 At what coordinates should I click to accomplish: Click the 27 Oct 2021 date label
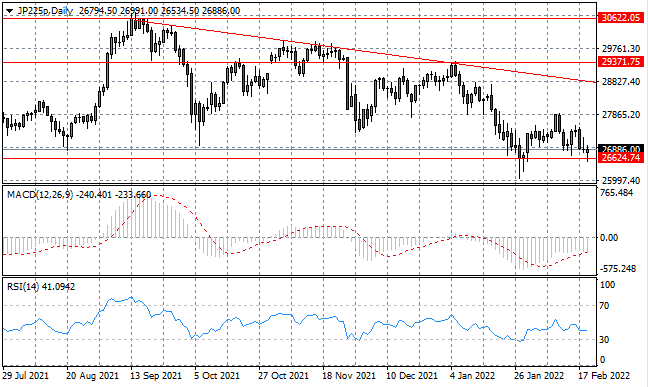tap(284, 375)
